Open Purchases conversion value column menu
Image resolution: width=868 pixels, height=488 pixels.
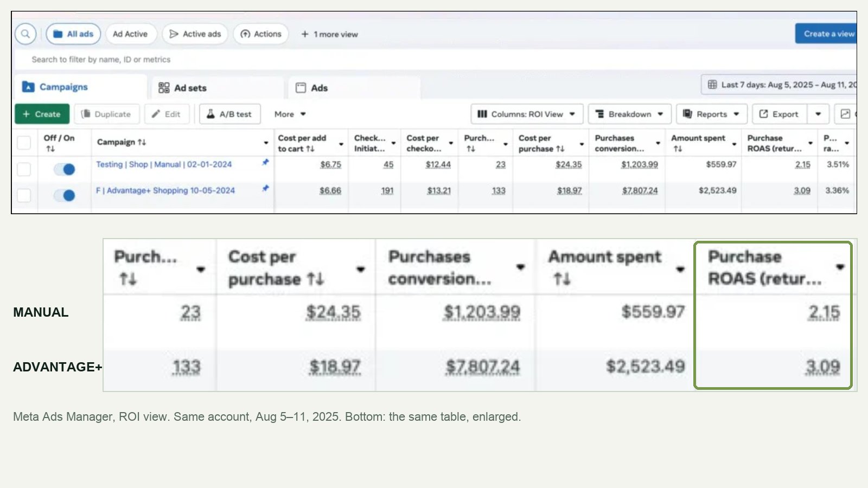[658, 144]
